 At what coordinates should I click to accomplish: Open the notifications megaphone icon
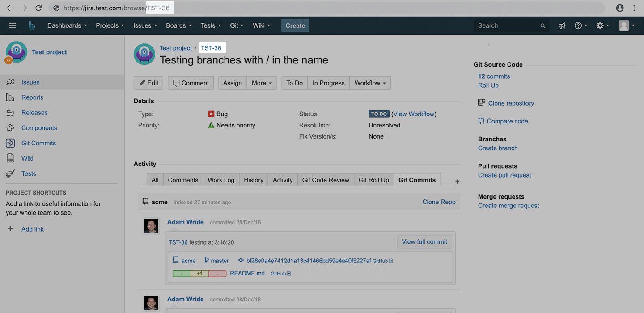(x=562, y=25)
